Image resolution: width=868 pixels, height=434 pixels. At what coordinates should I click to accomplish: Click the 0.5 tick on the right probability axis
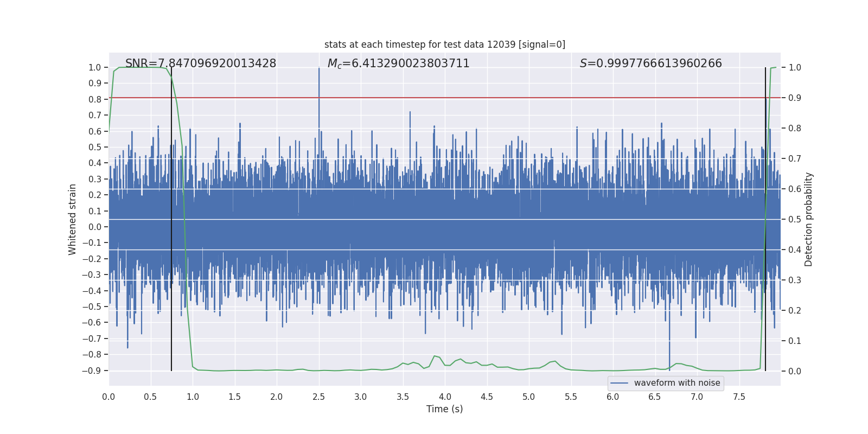pyautogui.click(x=795, y=219)
